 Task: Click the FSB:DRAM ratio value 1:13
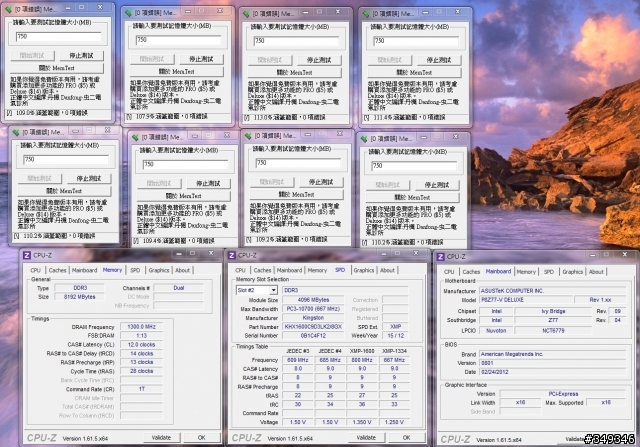click(x=141, y=336)
